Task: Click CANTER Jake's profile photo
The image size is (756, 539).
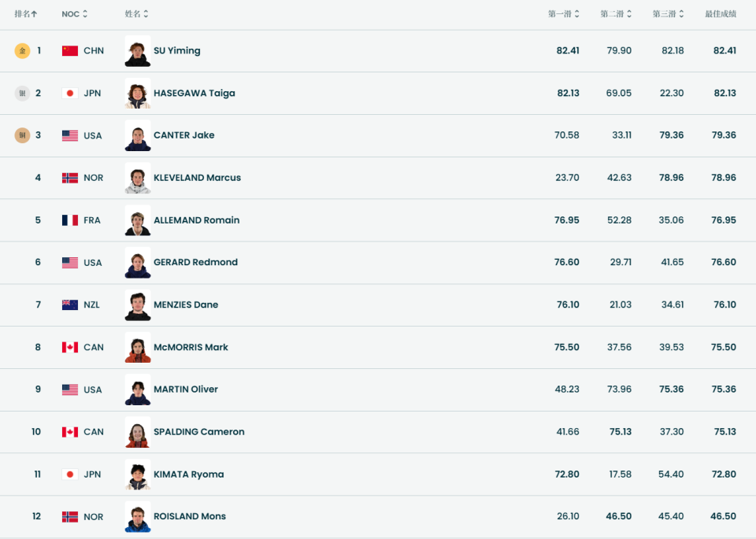Action: [x=138, y=135]
